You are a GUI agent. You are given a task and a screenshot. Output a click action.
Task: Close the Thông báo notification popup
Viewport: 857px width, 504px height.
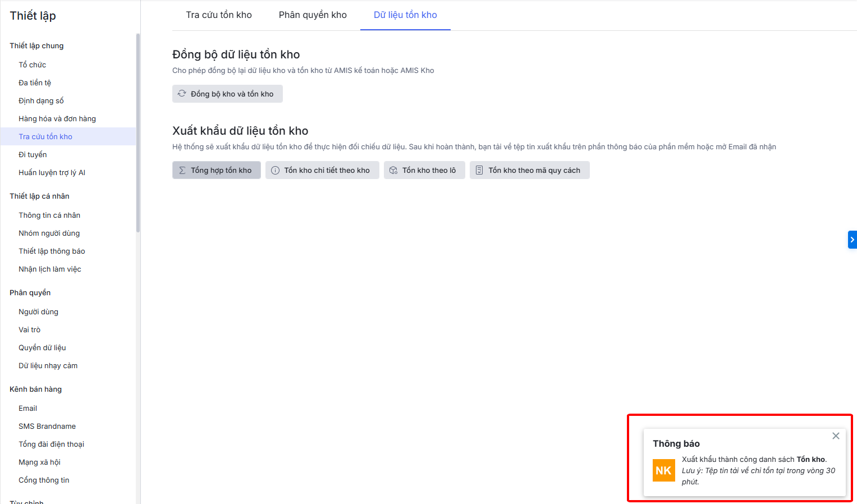836,436
